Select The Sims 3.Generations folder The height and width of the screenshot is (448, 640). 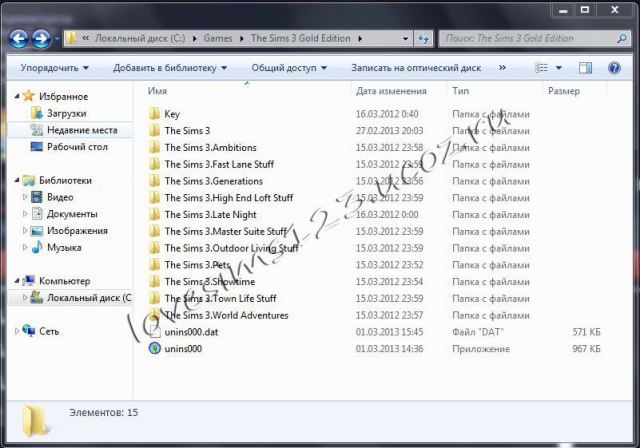pos(213,181)
